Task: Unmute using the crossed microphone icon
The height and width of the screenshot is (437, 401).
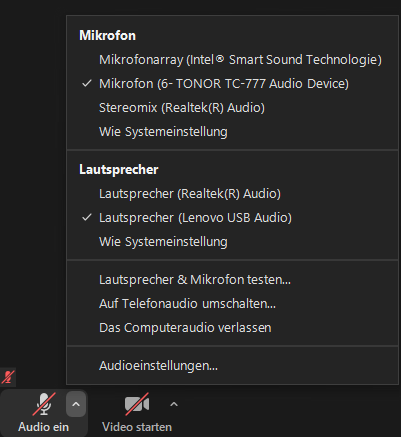Action: click(44, 404)
